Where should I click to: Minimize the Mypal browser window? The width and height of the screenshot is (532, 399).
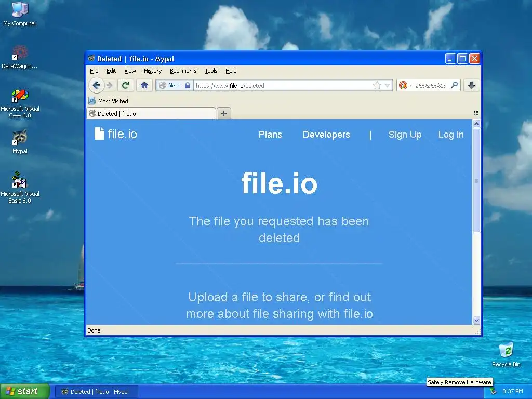point(450,58)
